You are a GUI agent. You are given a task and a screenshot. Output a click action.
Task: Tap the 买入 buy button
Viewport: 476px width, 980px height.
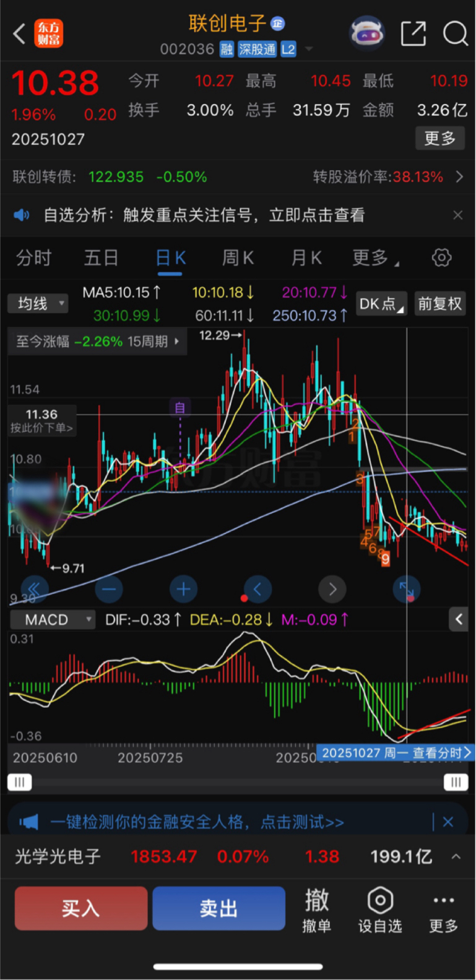(x=81, y=908)
